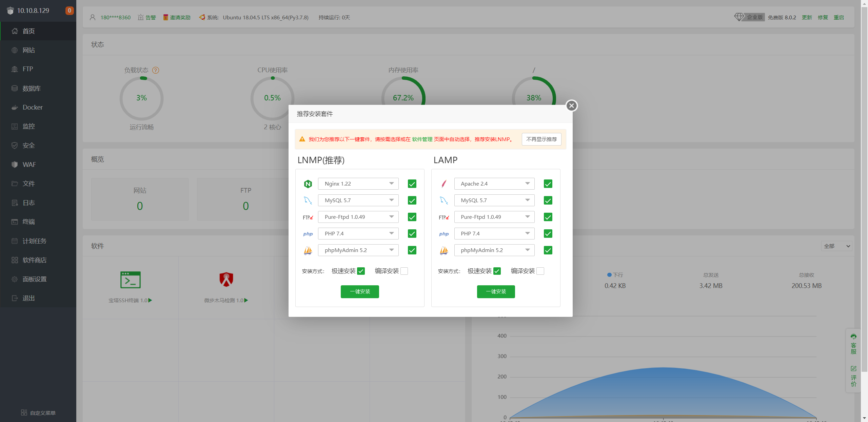Viewport: 868px width, 422px height.
Task: Click the 网站 count card
Action: [x=140, y=199]
